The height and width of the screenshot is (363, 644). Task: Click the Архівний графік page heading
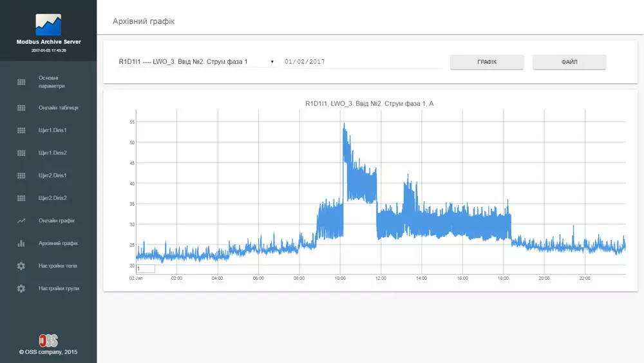tap(144, 21)
